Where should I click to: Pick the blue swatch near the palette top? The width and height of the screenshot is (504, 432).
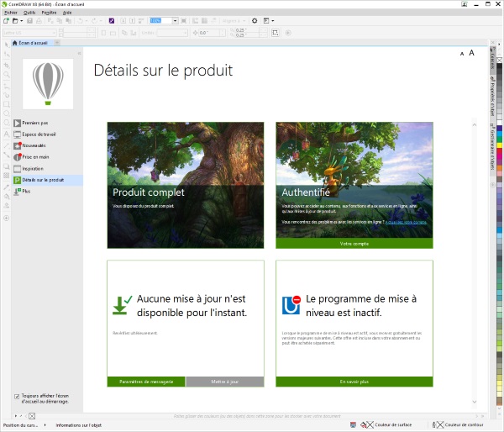point(500,129)
